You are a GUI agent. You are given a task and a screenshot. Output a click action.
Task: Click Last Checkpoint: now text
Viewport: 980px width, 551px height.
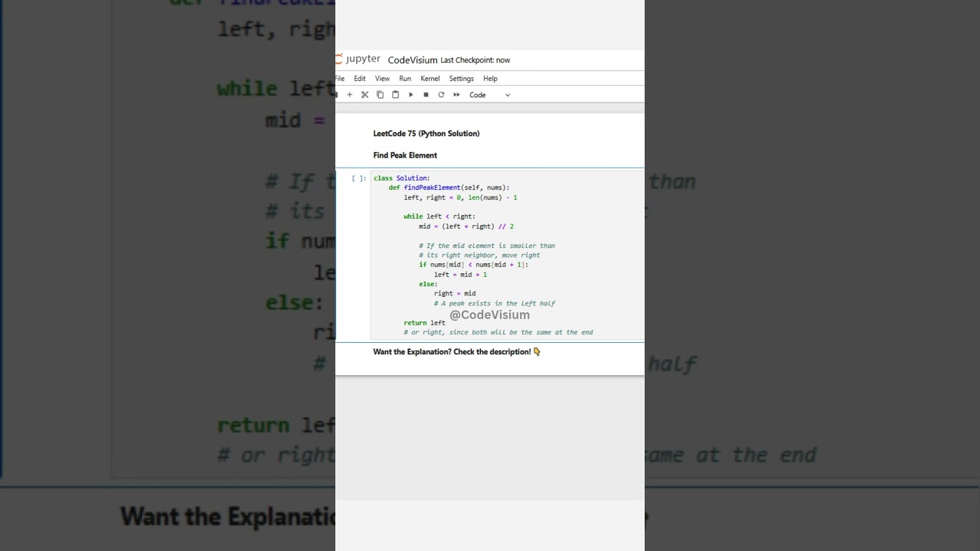(475, 60)
